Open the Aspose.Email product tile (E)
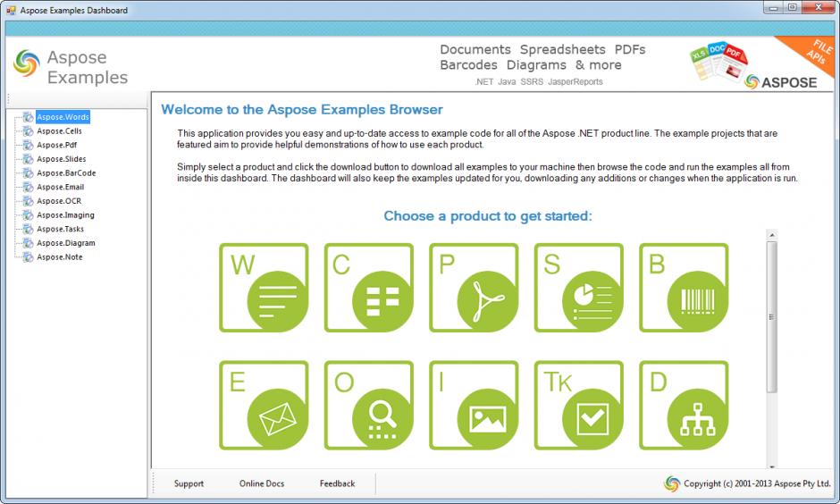The height and width of the screenshot is (504, 840). tap(264, 405)
